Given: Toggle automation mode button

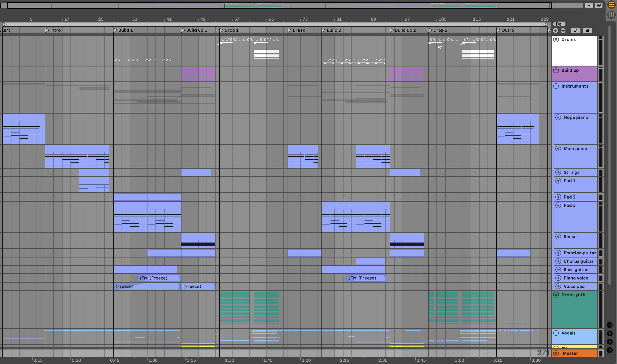Looking at the screenshot, I should click(576, 31).
